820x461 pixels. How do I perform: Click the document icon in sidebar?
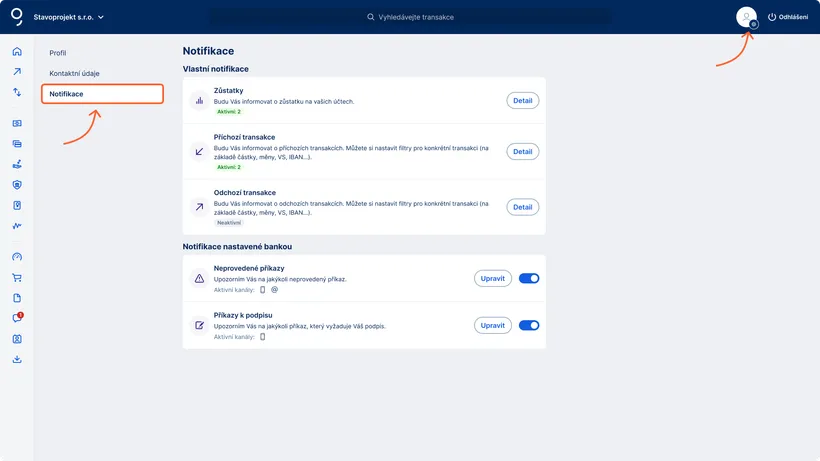point(17,298)
